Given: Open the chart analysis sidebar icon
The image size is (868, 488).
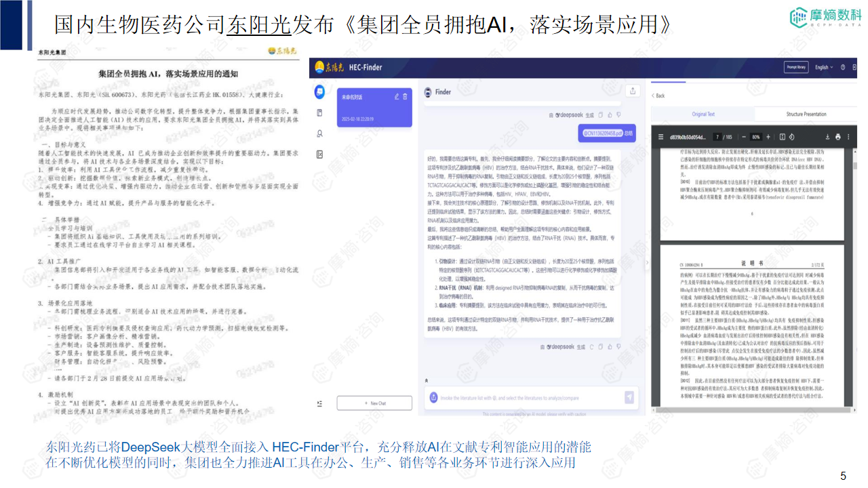Looking at the screenshot, I should tap(319, 155).
